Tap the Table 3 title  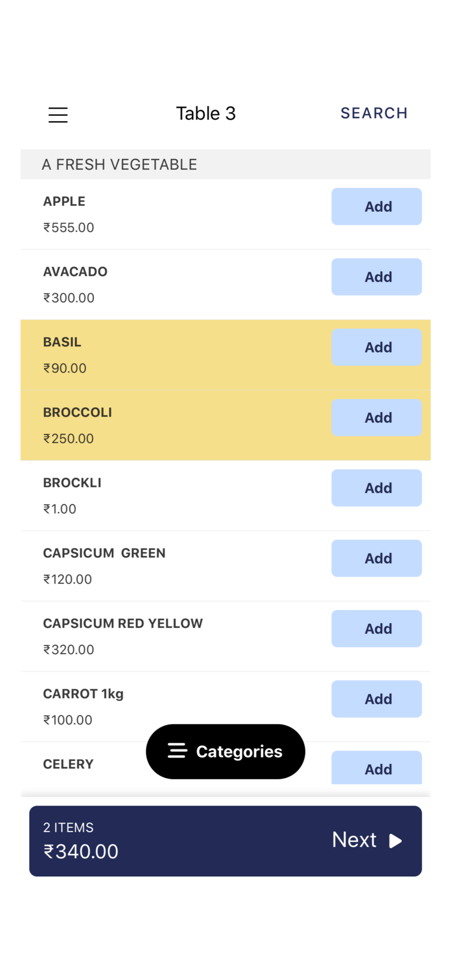pos(206,114)
